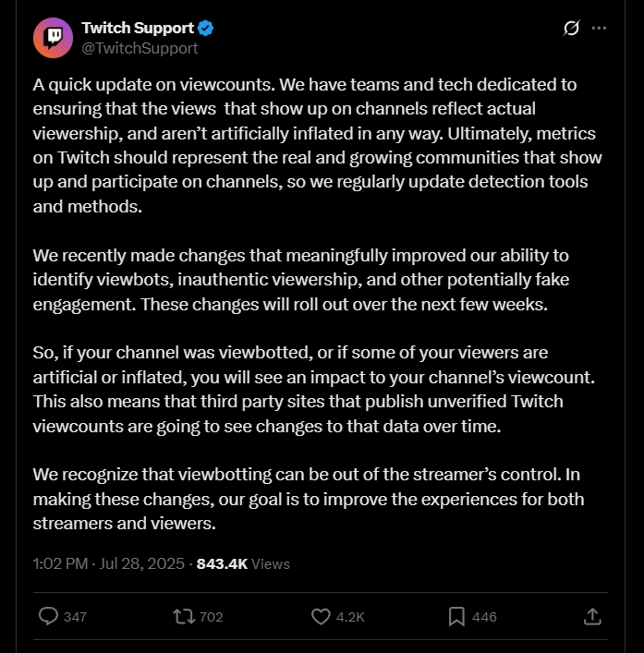The height and width of the screenshot is (653, 644).
Task: Click the 4.2K likes count
Action: (x=350, y=617)
